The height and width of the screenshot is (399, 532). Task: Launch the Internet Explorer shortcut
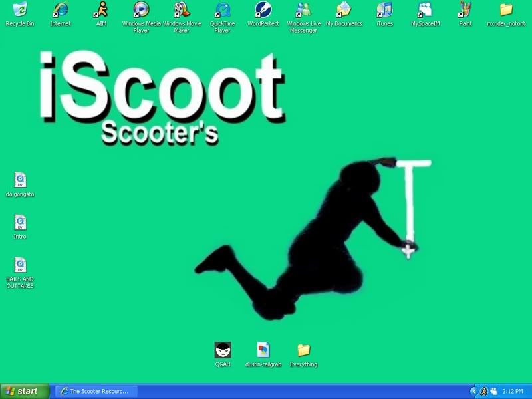click(x=61, y=10)
